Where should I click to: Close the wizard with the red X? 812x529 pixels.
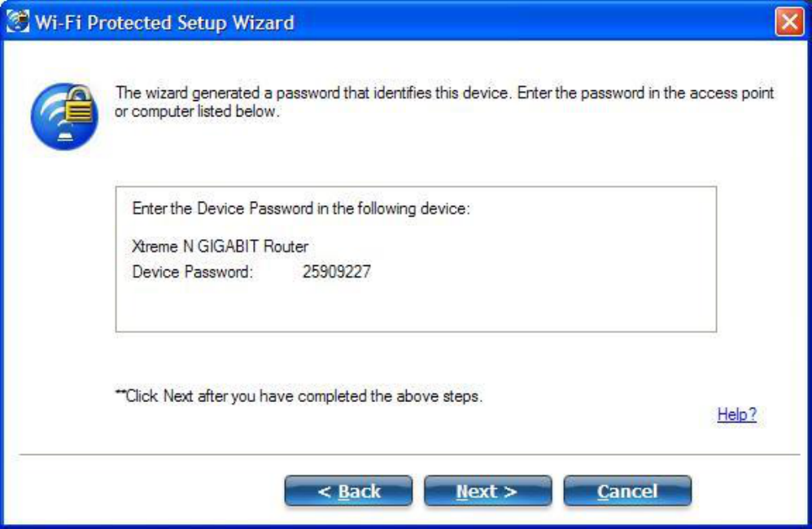(789, 22)
